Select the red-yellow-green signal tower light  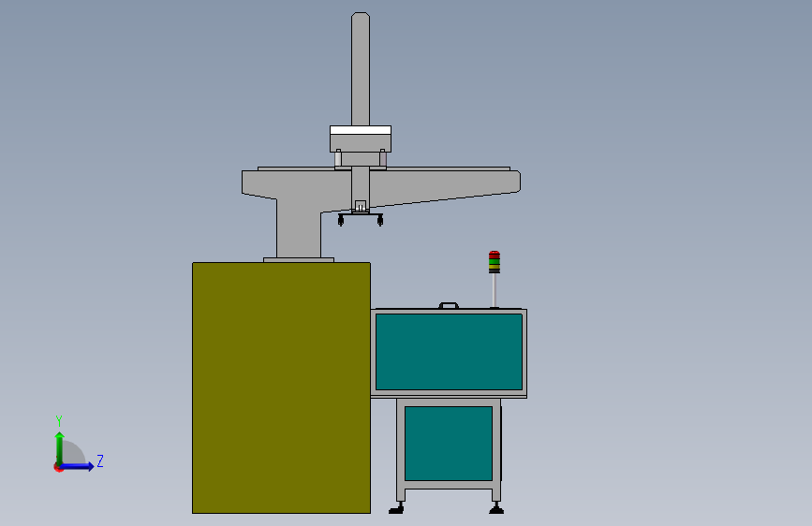coord(495,262)
